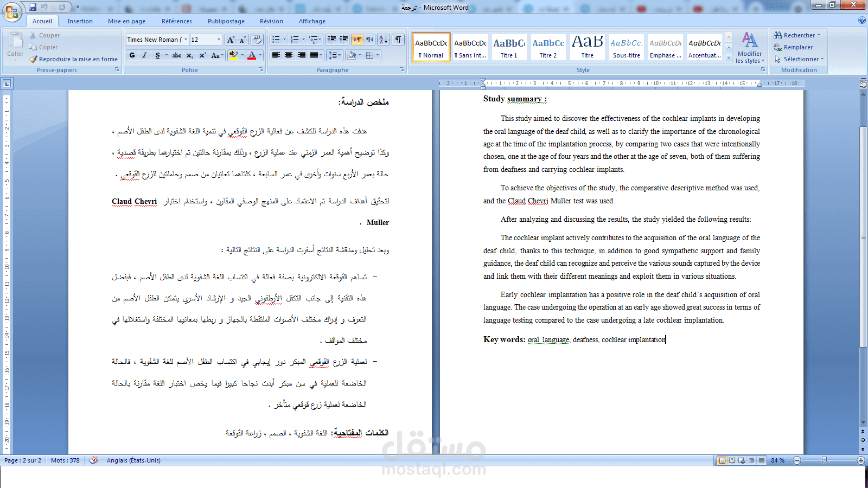Toggle left-to-right text direction
The width and height of the screenshot is (868, 488).
click(x=358, y=40)
